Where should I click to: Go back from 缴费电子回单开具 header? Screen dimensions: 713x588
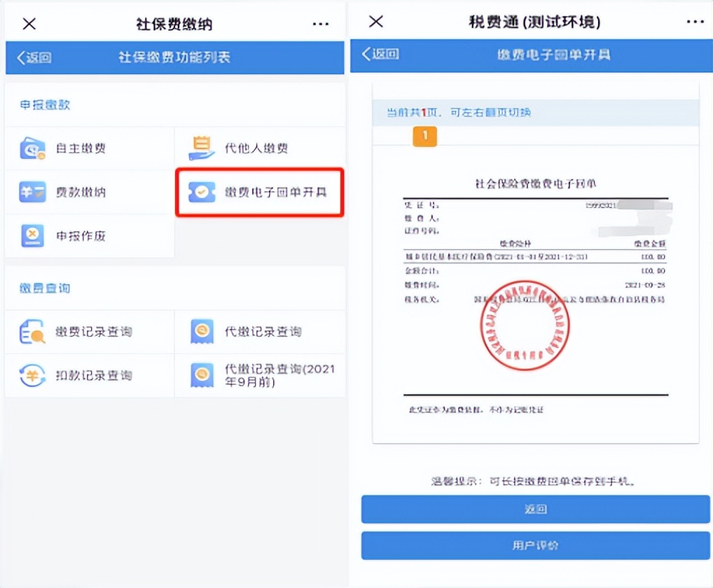[380, 54]
